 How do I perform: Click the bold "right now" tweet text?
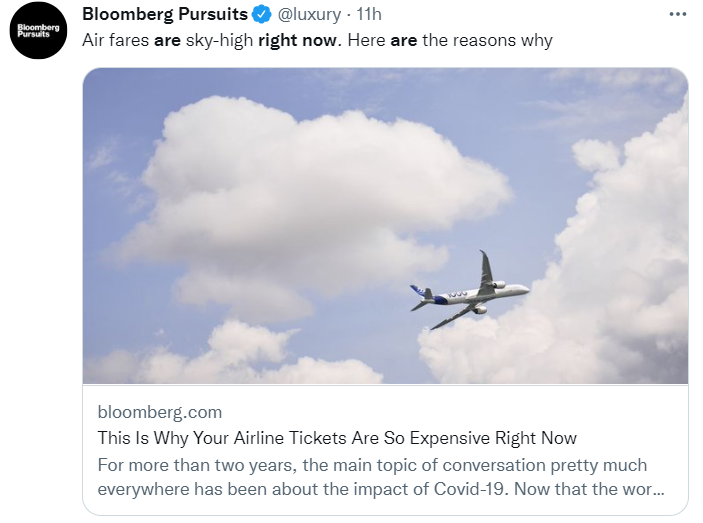(297, 40)
